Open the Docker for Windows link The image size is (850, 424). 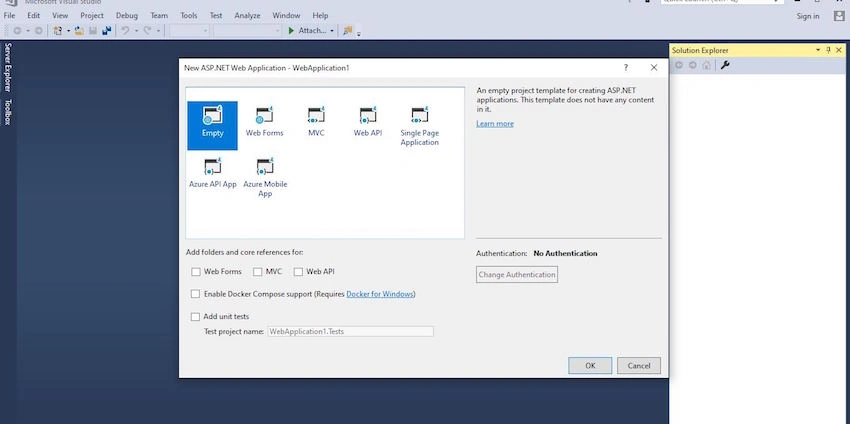point(380,294)
